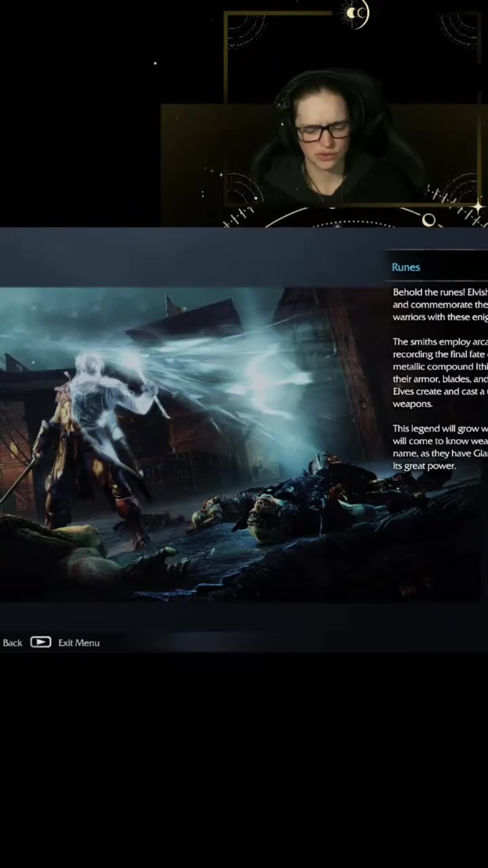Click the Exit Menu controller button icon
Screen dimensions: 488x868
click(41, 642)
